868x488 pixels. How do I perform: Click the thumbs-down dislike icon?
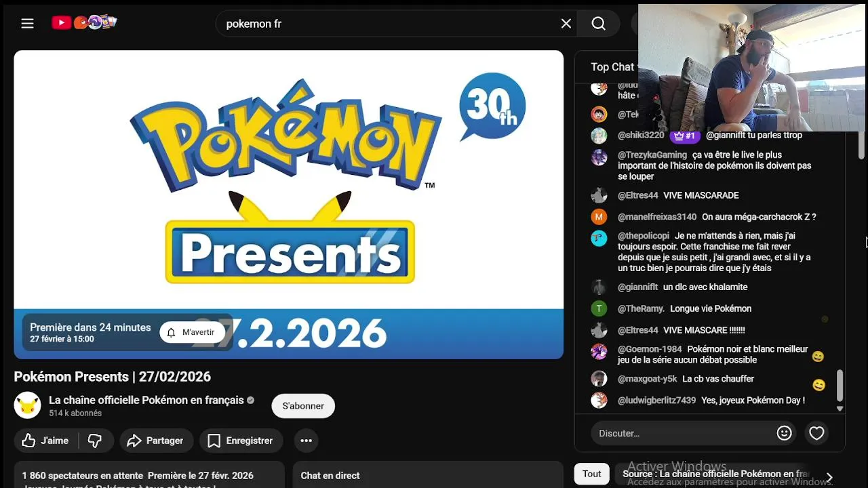click(95, 441)
